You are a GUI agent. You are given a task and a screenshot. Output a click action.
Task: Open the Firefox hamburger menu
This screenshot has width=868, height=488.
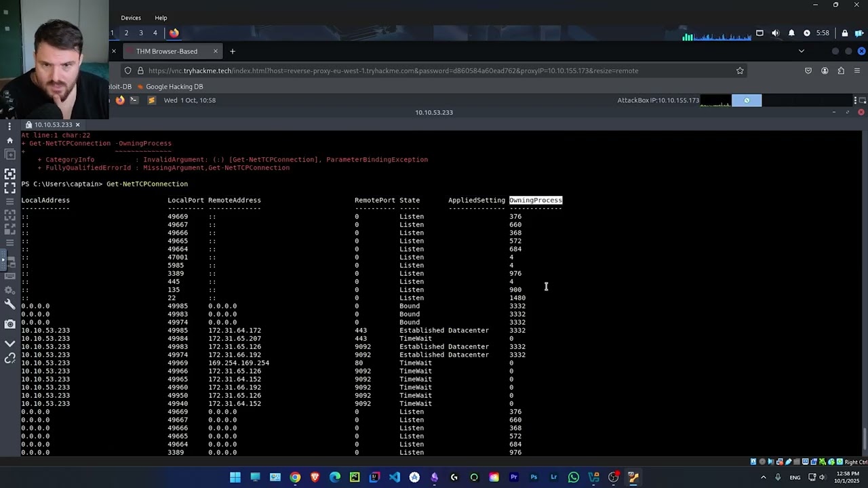point(857,70)
